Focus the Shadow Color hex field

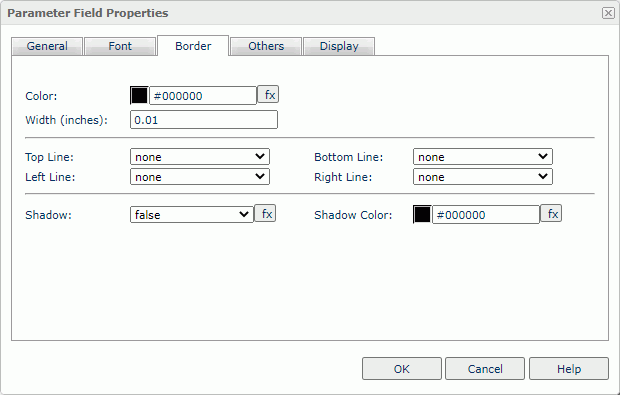click(x=486, y=215)
